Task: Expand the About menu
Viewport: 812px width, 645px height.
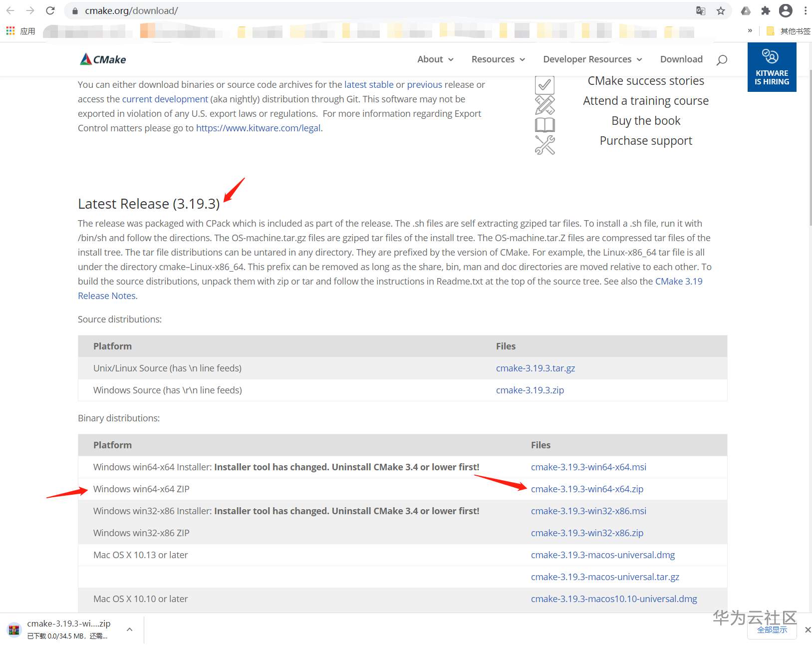Action: pos(435,59)
